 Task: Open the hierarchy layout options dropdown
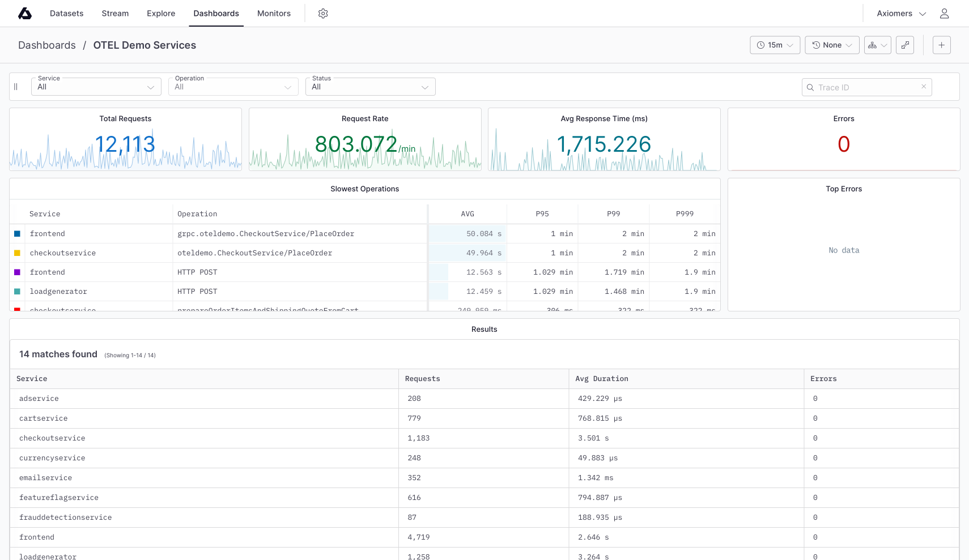(877, 45)
